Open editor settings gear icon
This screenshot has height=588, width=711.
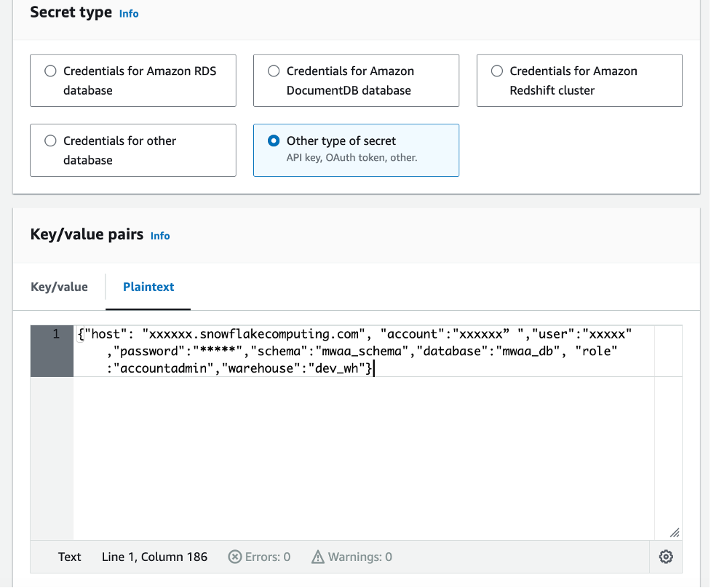665,557
